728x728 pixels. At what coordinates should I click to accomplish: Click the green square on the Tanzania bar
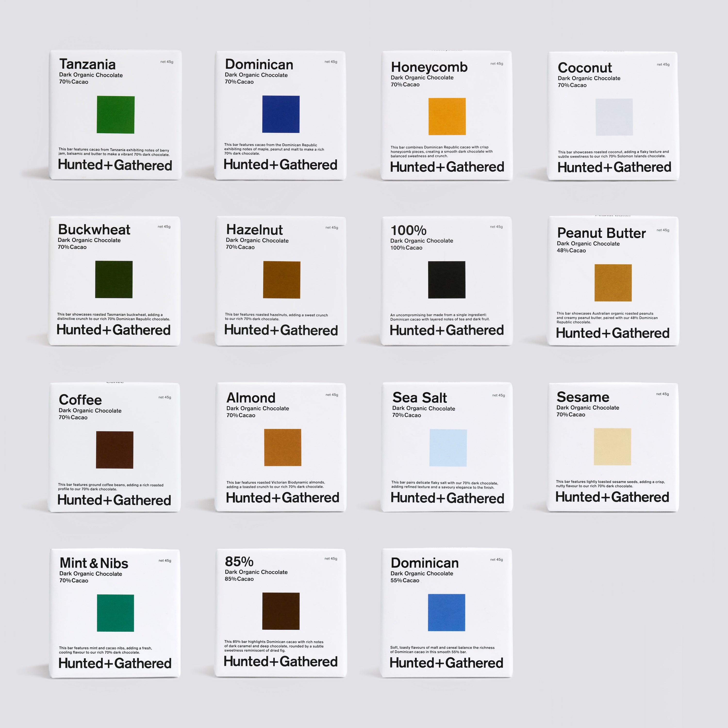pos(116,115)
